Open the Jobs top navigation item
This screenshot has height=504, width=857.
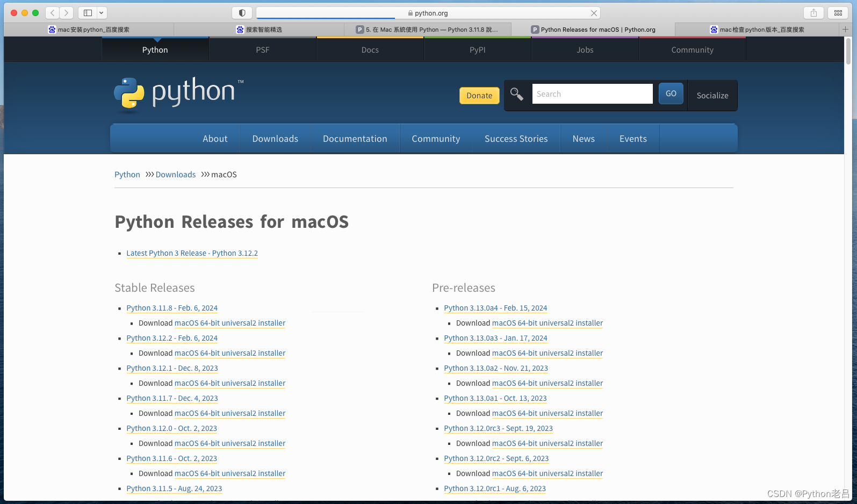point(585,49)
